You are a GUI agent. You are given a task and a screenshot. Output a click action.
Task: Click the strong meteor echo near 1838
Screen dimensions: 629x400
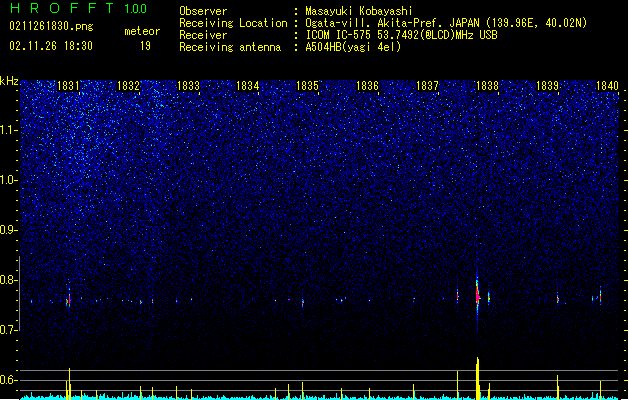tap(477, 297)
